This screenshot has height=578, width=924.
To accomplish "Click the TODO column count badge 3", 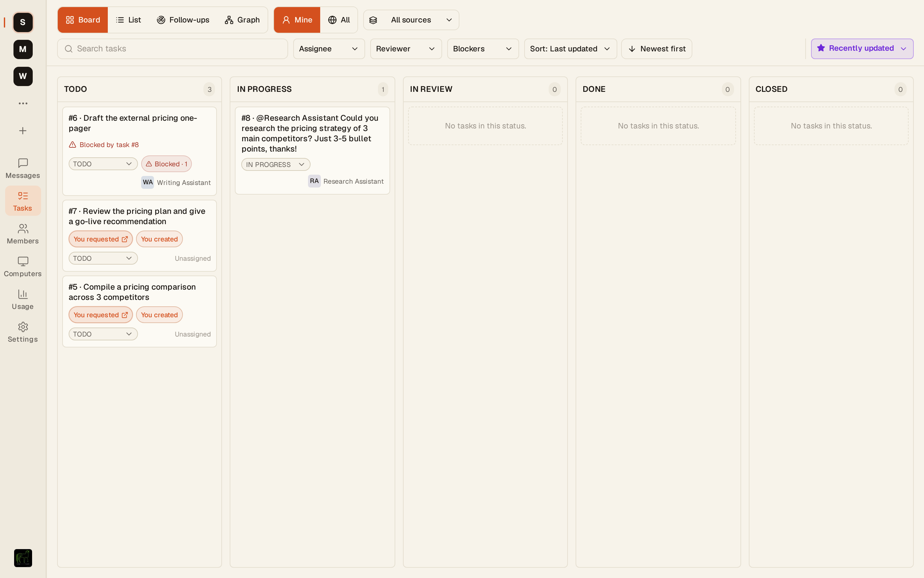I will click(x=209, y=90).
